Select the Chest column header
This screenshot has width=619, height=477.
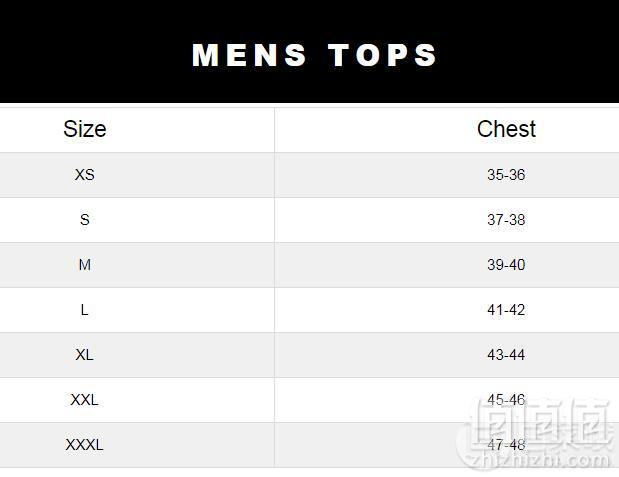tap(506, 129)
